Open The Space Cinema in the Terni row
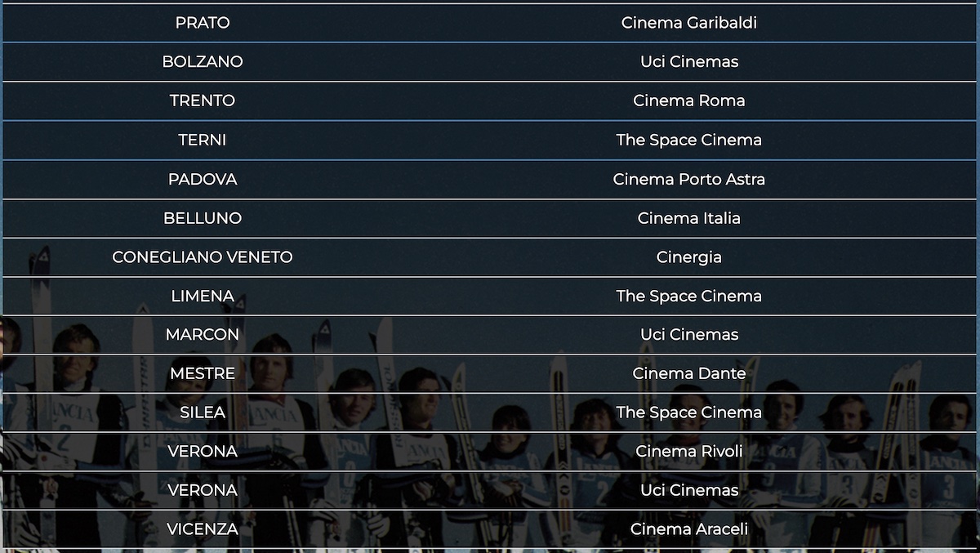The width and height of the screenshot is (980, 553). [689, 140]
